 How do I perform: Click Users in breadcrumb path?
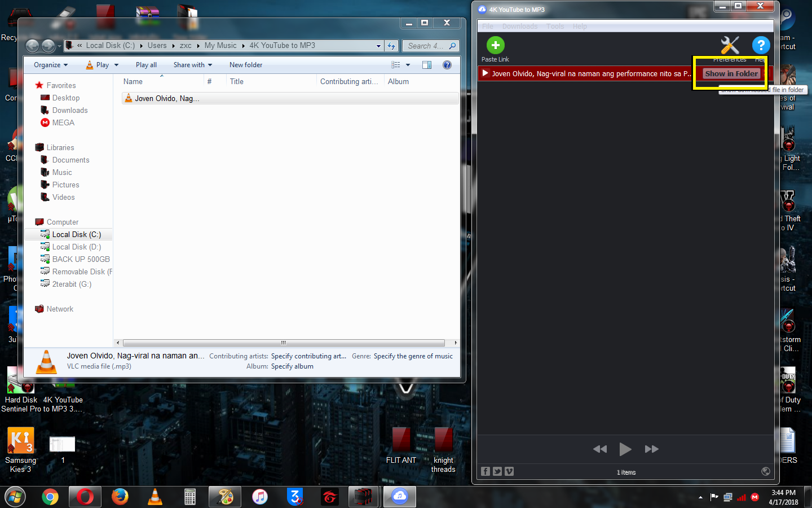point(157,46)
